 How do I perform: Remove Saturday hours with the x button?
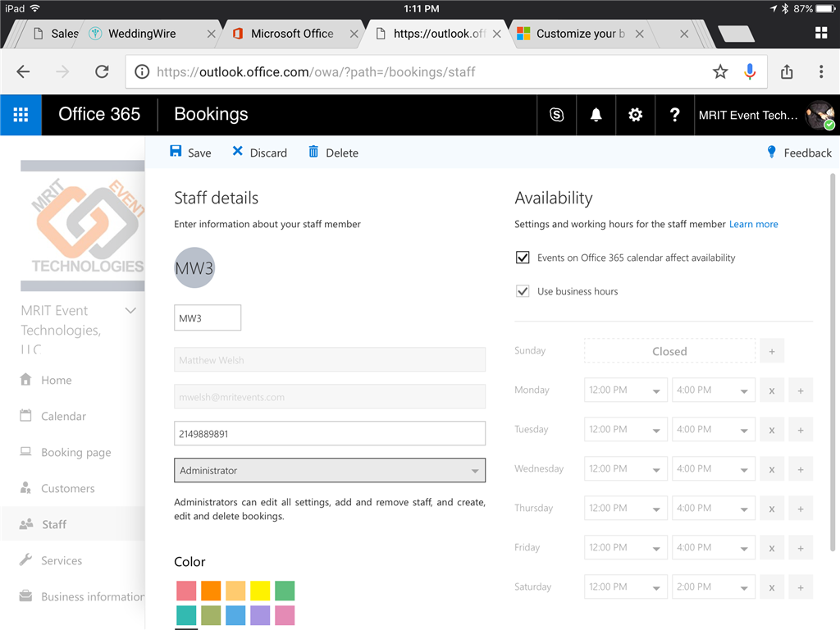point(771,587)
